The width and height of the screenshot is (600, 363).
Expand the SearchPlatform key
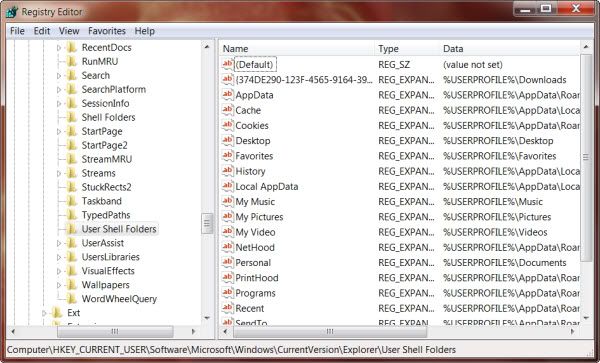(59, 90)
